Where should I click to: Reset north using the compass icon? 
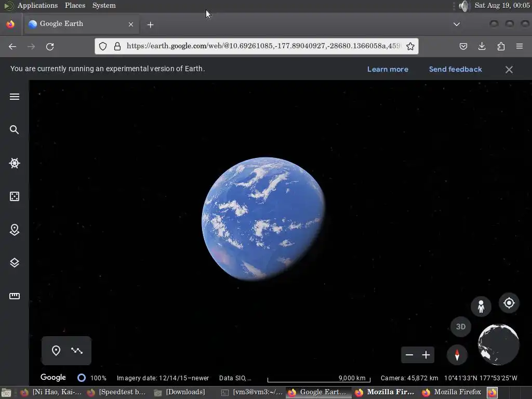[457, 355]
